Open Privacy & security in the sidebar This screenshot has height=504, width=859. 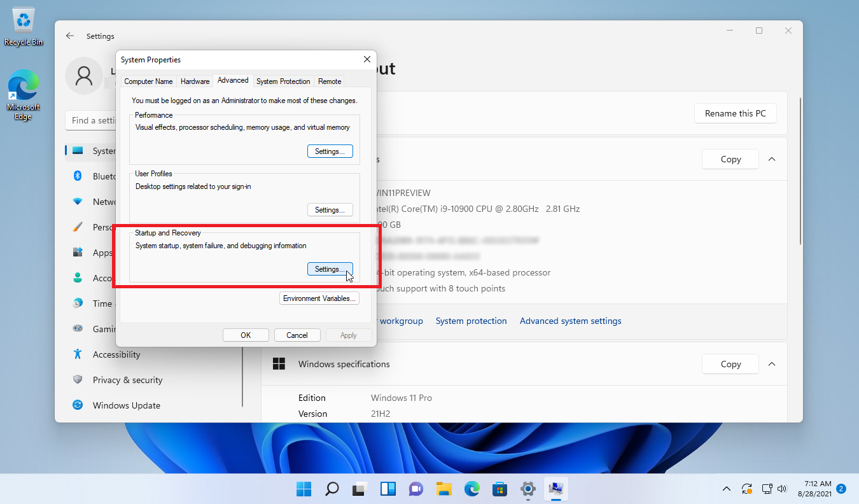127,380
